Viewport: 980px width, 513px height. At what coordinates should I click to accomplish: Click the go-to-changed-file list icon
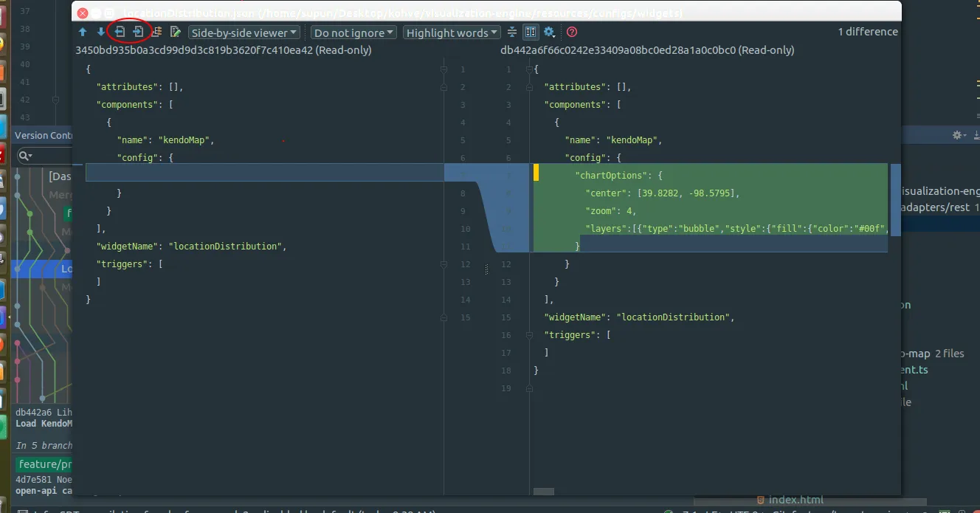(x=157, y=32)
